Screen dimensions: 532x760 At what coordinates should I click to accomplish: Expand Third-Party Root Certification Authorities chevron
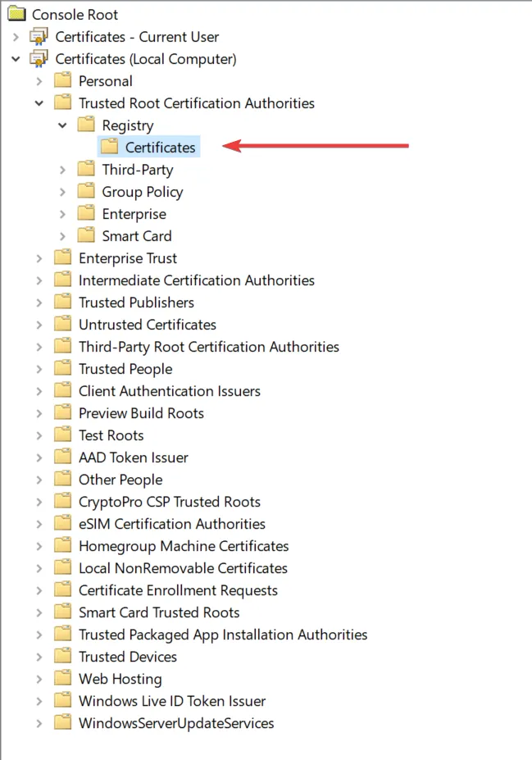coord(39,347)
